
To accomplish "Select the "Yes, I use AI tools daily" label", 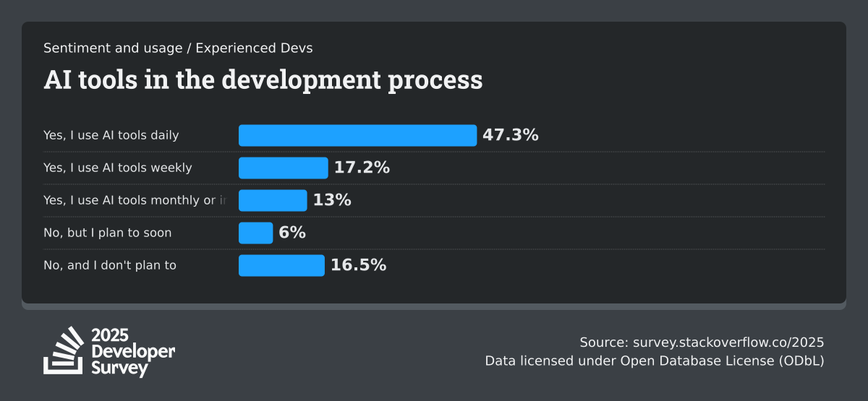I will (111, 135).
